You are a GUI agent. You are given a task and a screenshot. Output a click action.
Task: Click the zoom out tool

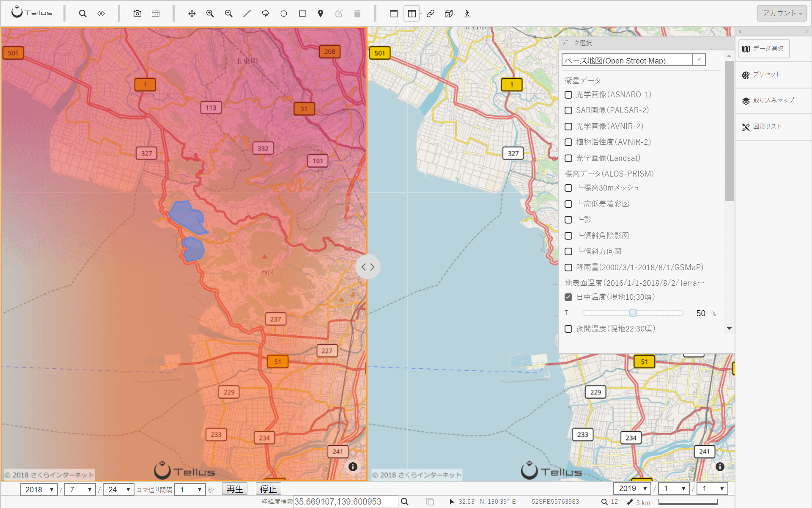point(229,14)
